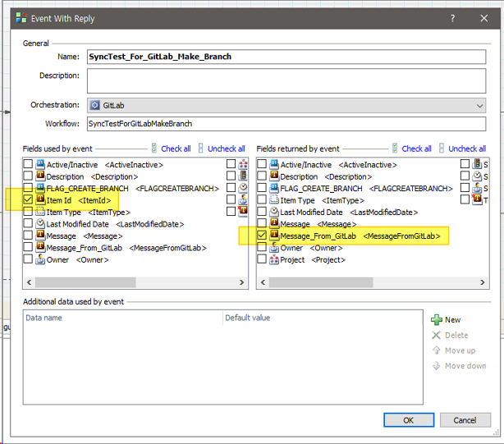This screenshot has height=444, width=504.
Task: Enable Description in fields used by event
Action: (x=28, y=176)
